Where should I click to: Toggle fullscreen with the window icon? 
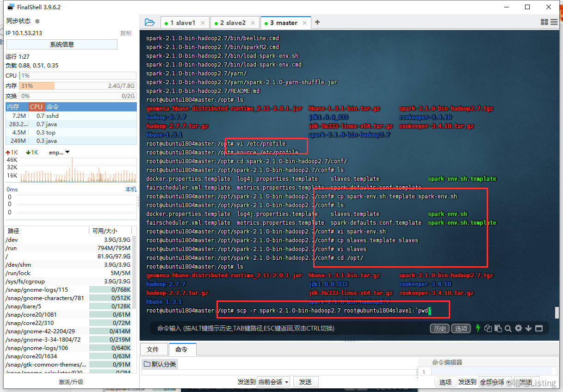tap(539, 328)
